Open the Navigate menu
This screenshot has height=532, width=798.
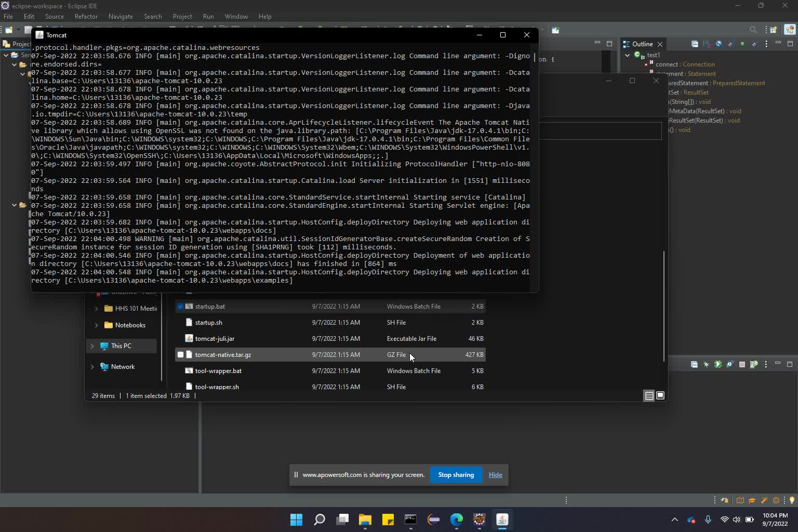pos(121,17)
